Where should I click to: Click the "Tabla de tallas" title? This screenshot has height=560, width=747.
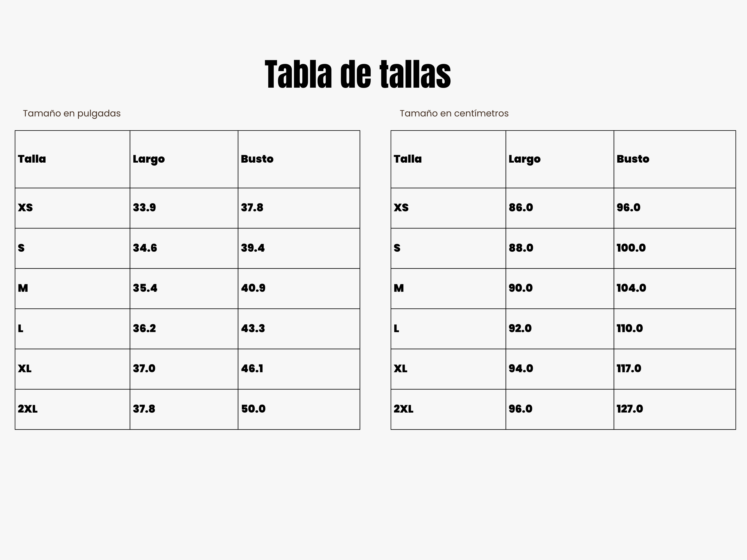click(x=358, y=74)
